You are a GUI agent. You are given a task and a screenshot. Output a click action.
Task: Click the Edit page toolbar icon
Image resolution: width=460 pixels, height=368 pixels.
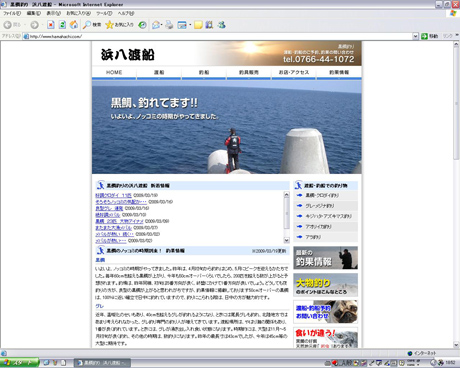click(x=182, y=25)
